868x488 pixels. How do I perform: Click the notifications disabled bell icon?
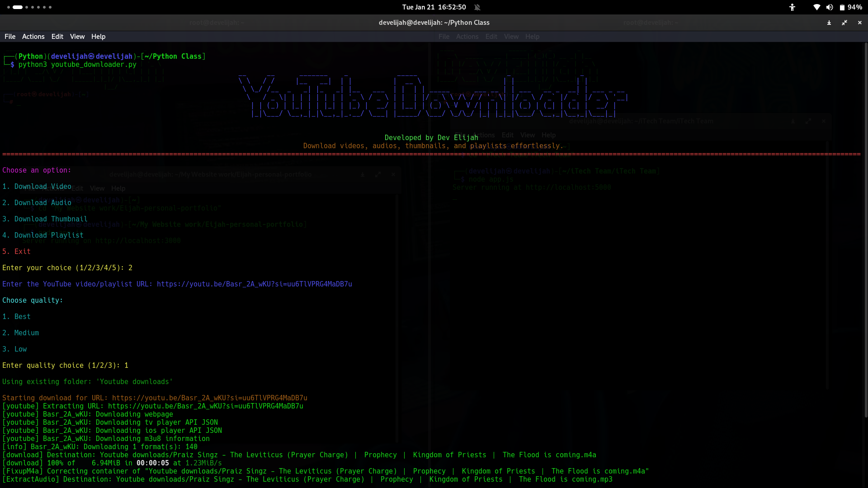(477, 7)
